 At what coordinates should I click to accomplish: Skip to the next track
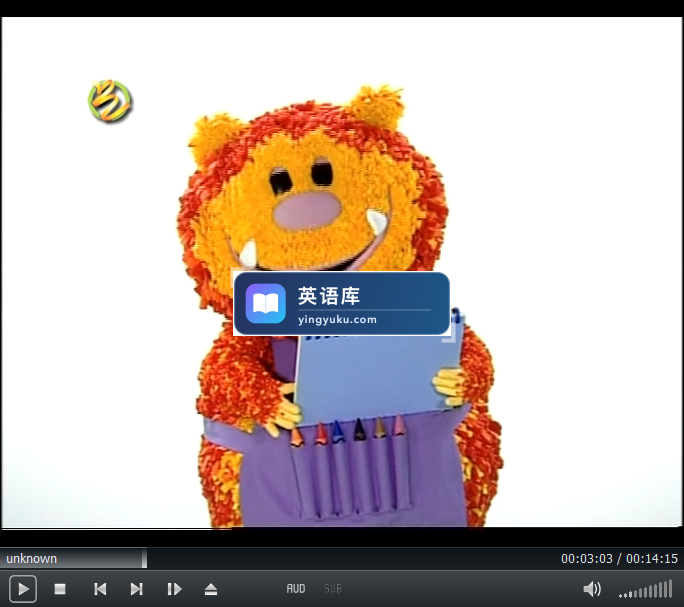[x=137, y=589]
